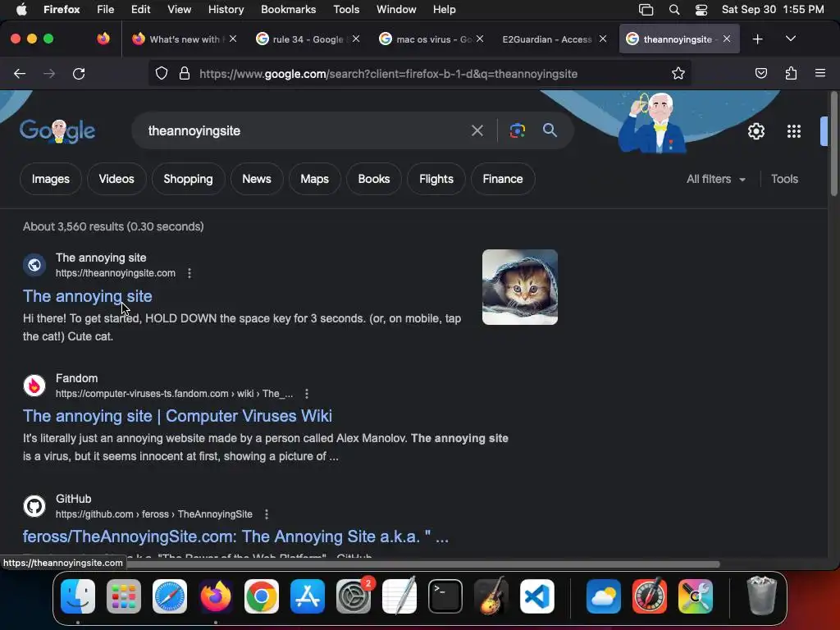Click the site security padlock icon
The width and height of the screenshot is (840, 630).
185,73
